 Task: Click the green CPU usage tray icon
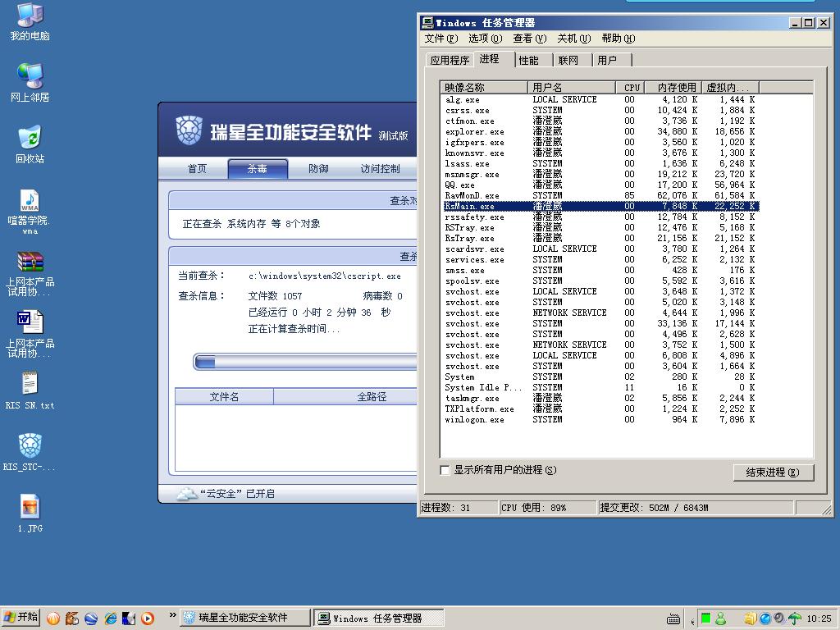tap(706, 619)
